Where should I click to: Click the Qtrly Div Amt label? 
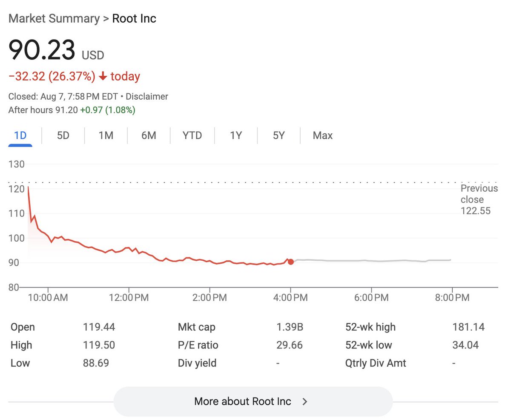(x=376, y=363)
